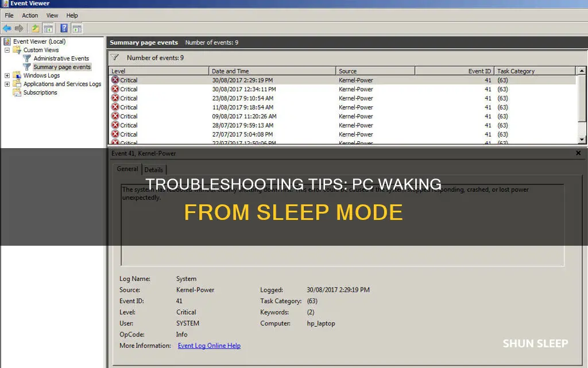Click the date 11/08/2017 9:18:54 AM

[x=243, y=107]
